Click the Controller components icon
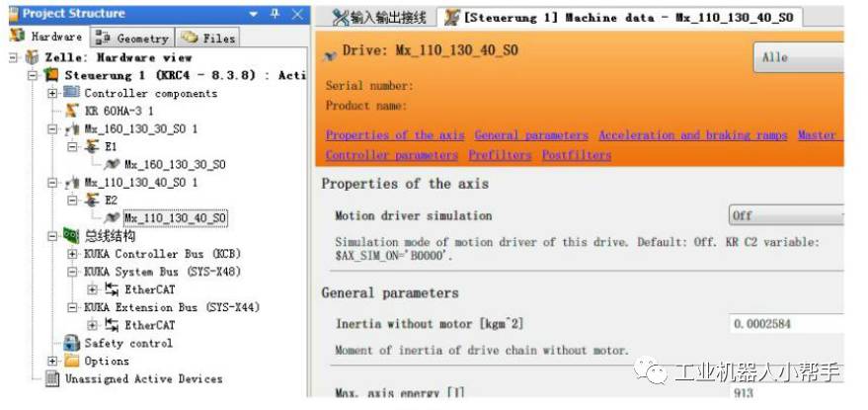Viewport: 868px width, 410px height. pos(71,93)
